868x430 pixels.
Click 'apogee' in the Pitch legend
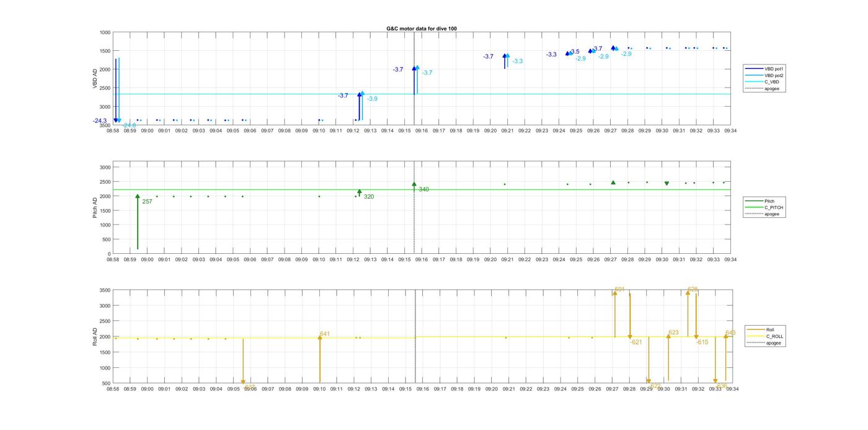point(762,214)
